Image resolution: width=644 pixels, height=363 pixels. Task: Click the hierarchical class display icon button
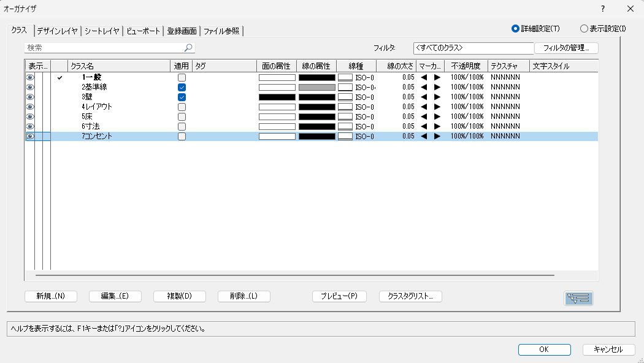[578, 299]
